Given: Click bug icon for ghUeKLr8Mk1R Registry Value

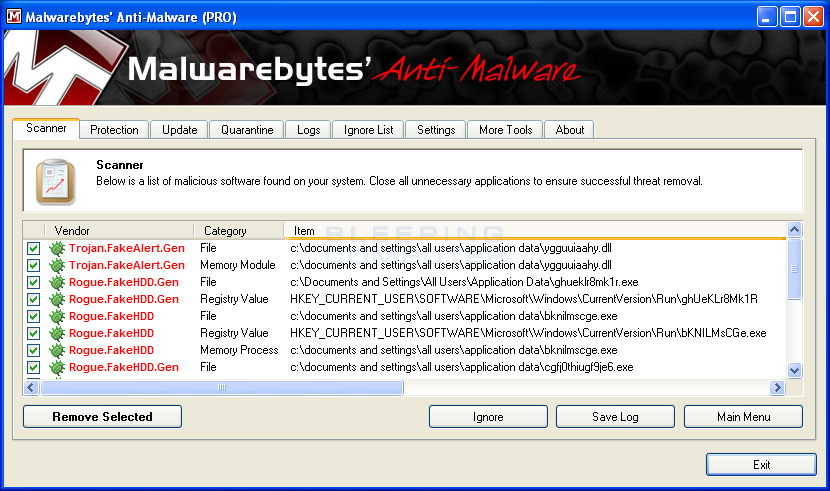Looking at the screenshot, I should click(57, 299).
